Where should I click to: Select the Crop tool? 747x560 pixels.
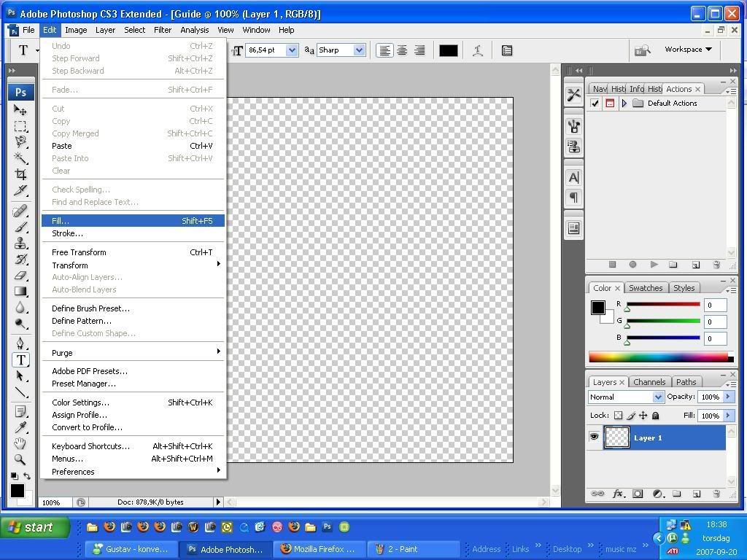pos(20,174)
